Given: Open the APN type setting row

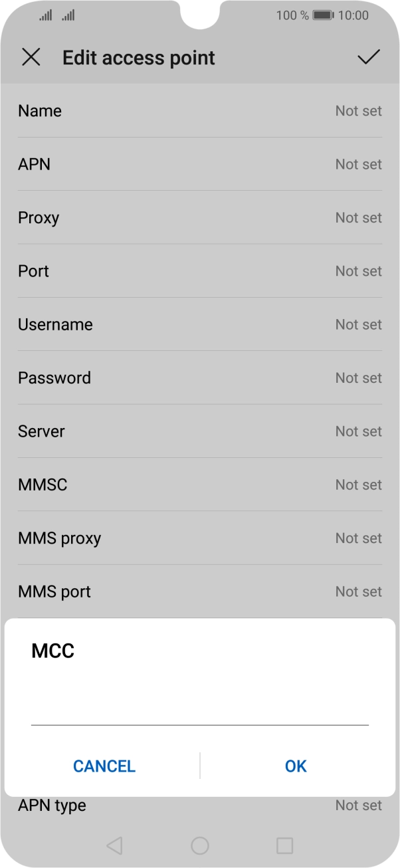Looking at the screenshot, I should [x=199, y=806].
